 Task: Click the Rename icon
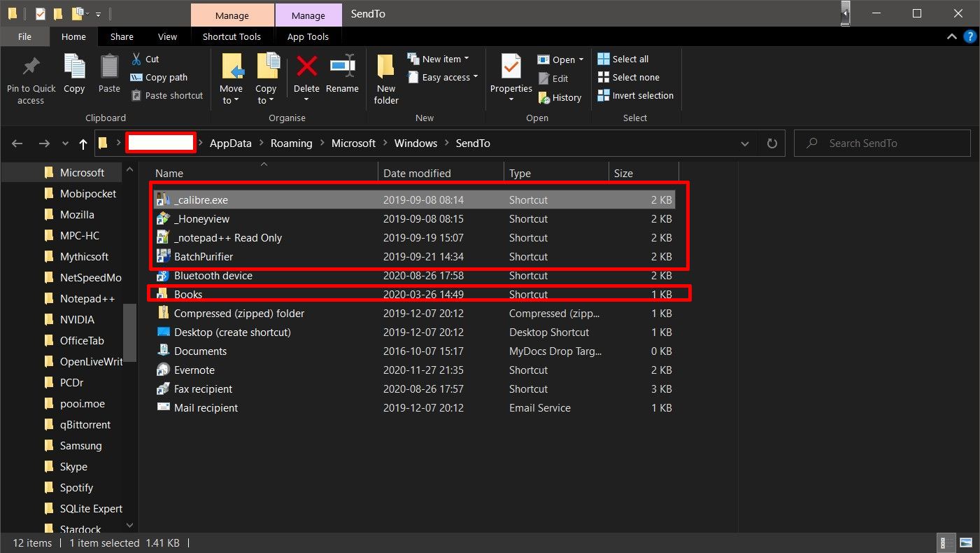click(x=343, y=66)
